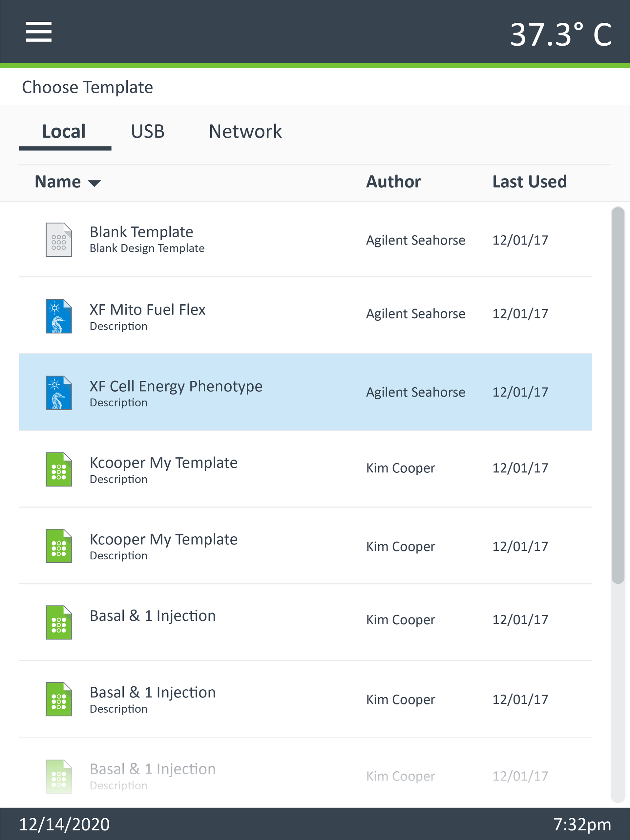
Task: Switch to the Network tab
Action: 245,131
